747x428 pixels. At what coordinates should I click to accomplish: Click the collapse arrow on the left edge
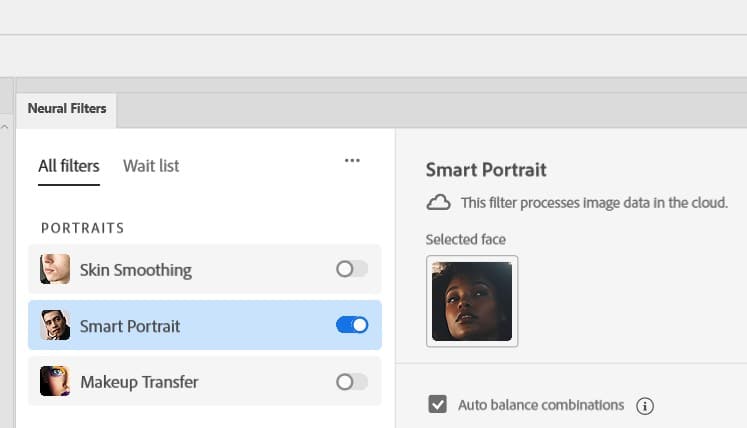[x=5, y=127]
